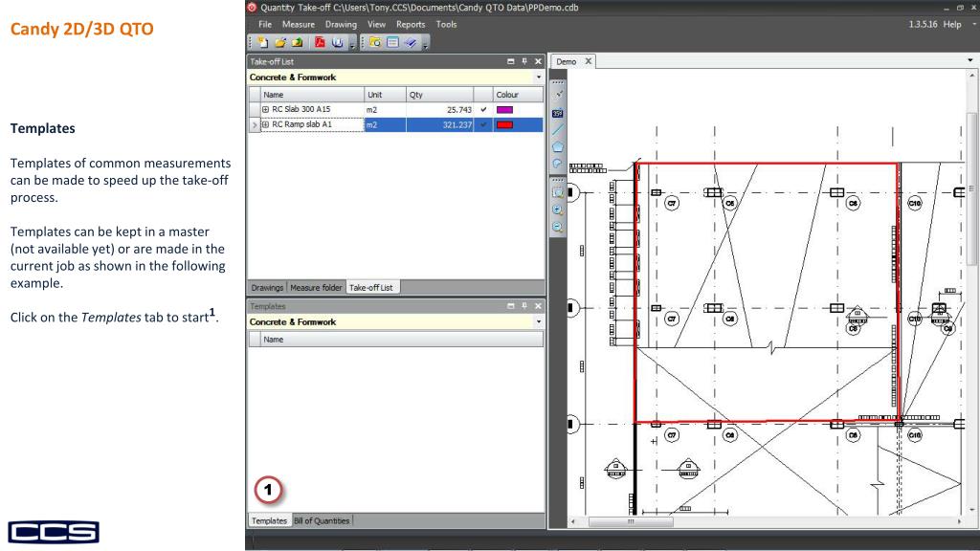This screenshot has height=551, width=980.
Task: Open the File menu
Action: pyautogui.click(x=265, y=24)
